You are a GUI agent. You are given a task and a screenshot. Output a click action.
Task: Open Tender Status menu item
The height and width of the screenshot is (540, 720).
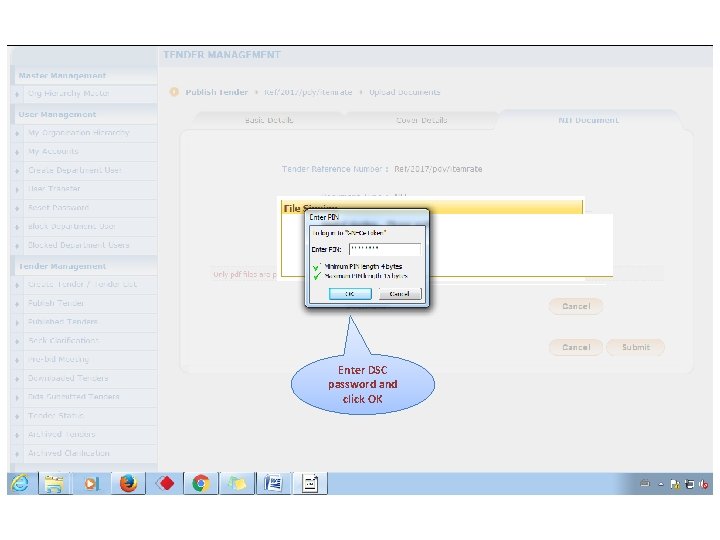56,416
